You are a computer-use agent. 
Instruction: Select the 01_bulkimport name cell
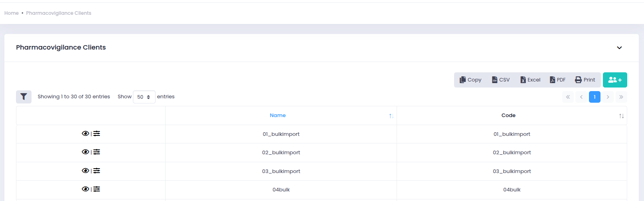point(281,134)
